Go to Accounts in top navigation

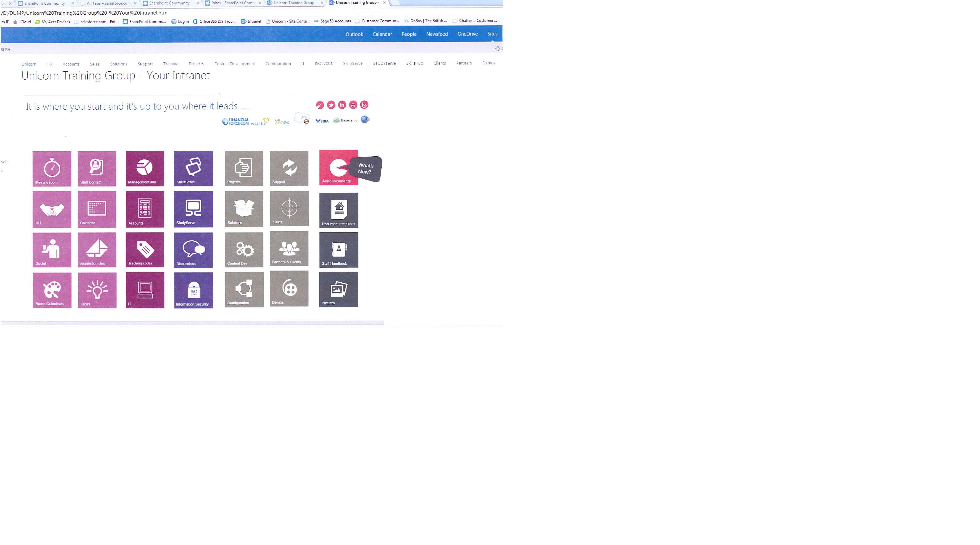[x=71, y=64]
